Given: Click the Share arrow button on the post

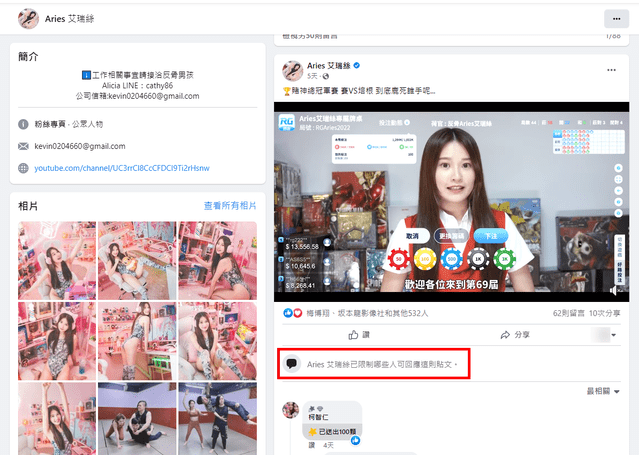Looking at the screenshot, I should [x=515, y=335].
